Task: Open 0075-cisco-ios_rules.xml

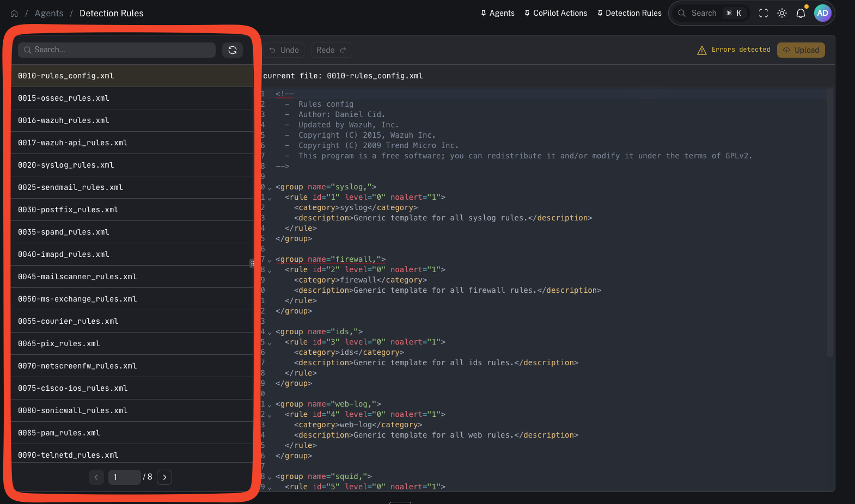Action: [132, 388]
